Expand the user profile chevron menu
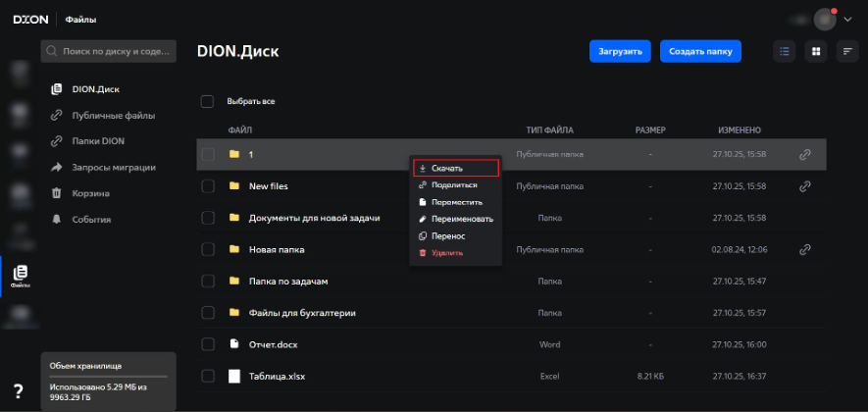This screenshot has height=412, width=868. [847, 19]
